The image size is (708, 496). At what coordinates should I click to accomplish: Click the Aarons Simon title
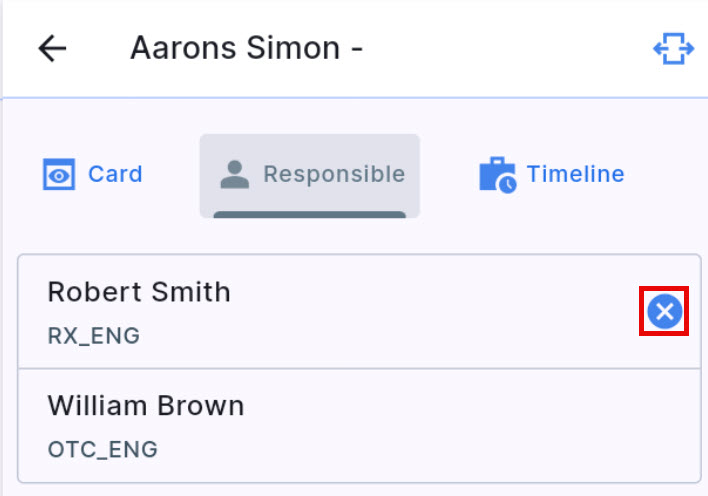[245, 49]
